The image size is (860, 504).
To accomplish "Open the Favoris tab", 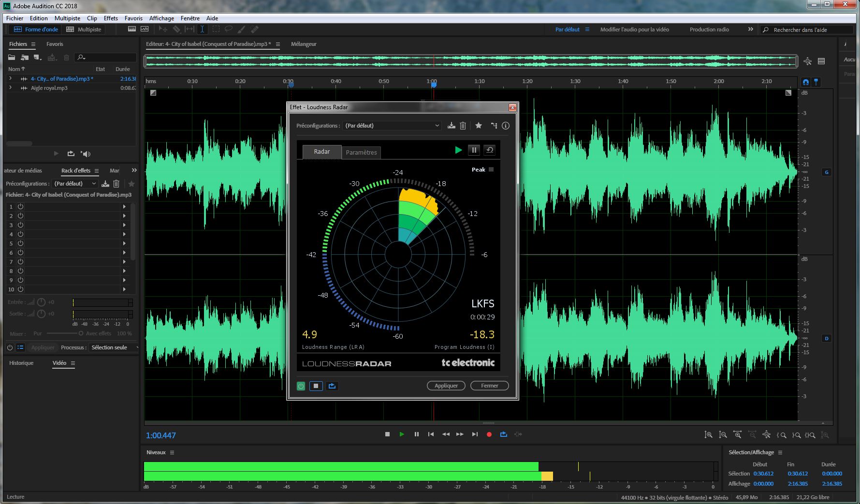I will click(x=55, y=44).
